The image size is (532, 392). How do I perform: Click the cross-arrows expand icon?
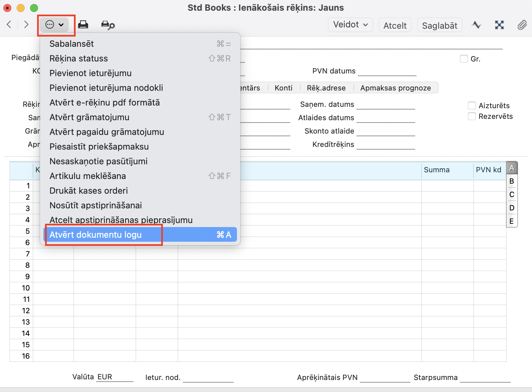[x=499, y=25]
